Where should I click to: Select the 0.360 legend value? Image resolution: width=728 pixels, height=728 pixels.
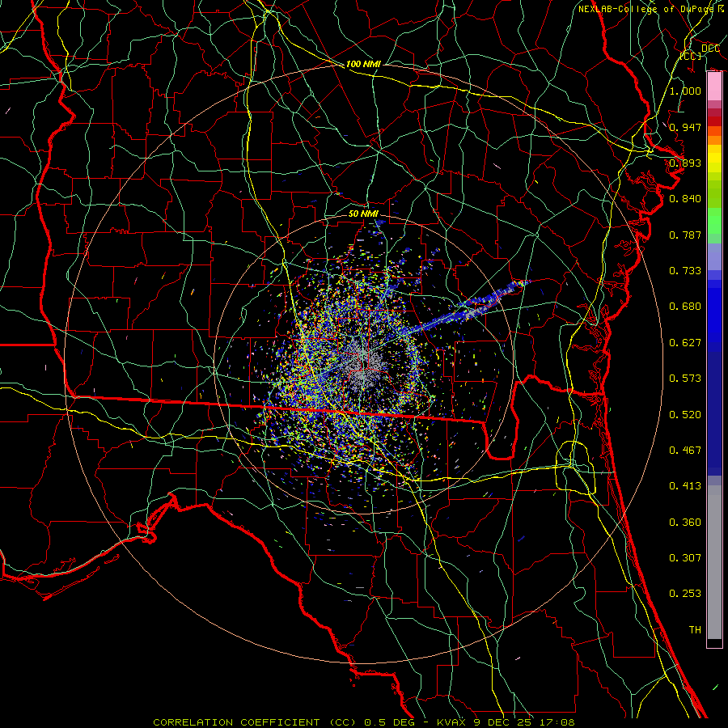pos(685,523)
